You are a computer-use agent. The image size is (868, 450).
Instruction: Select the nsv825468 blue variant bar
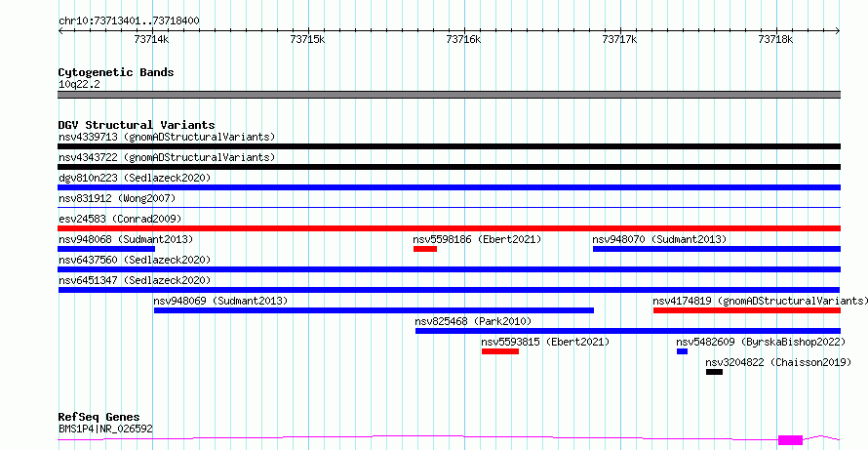coord(628,331)
